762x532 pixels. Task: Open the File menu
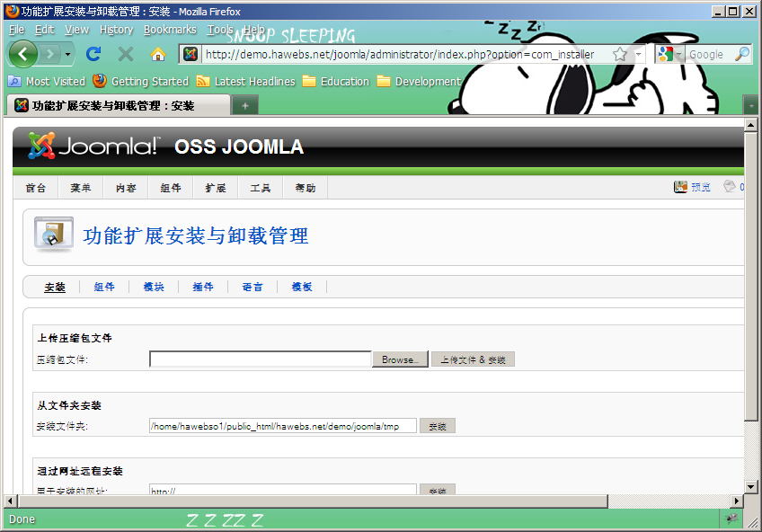tap(16, 30)
